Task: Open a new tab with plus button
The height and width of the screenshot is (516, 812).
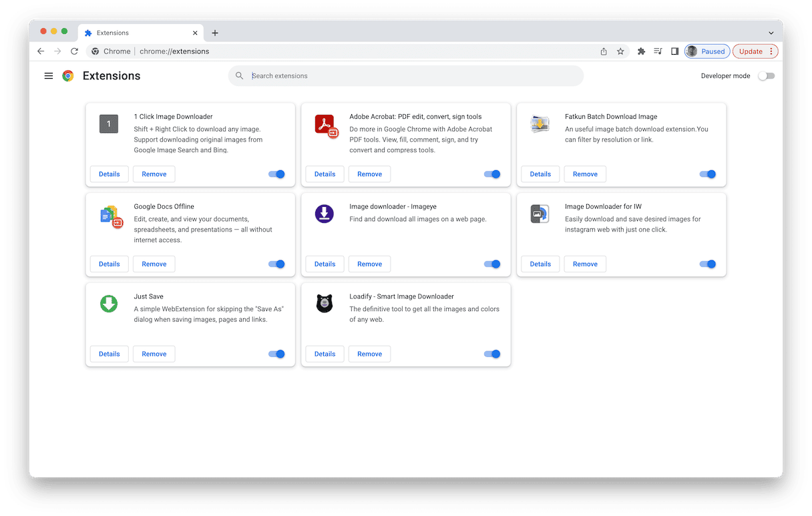Action: [215, 33]
